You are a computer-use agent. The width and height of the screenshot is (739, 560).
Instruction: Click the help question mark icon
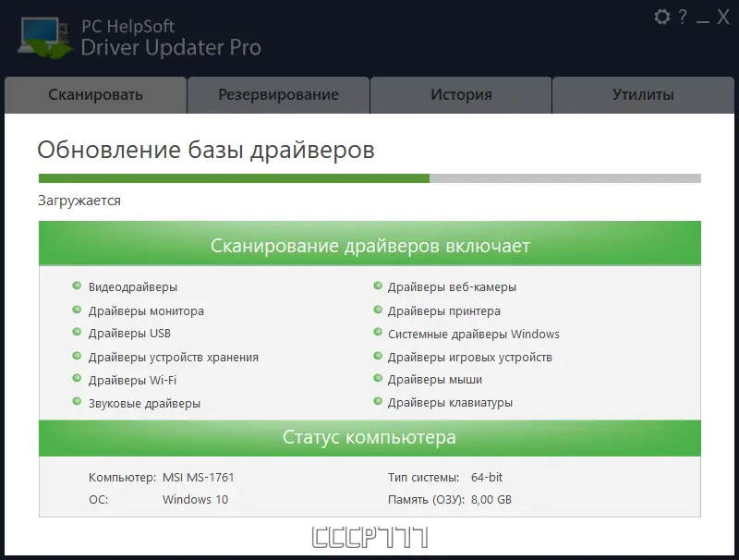681,17
